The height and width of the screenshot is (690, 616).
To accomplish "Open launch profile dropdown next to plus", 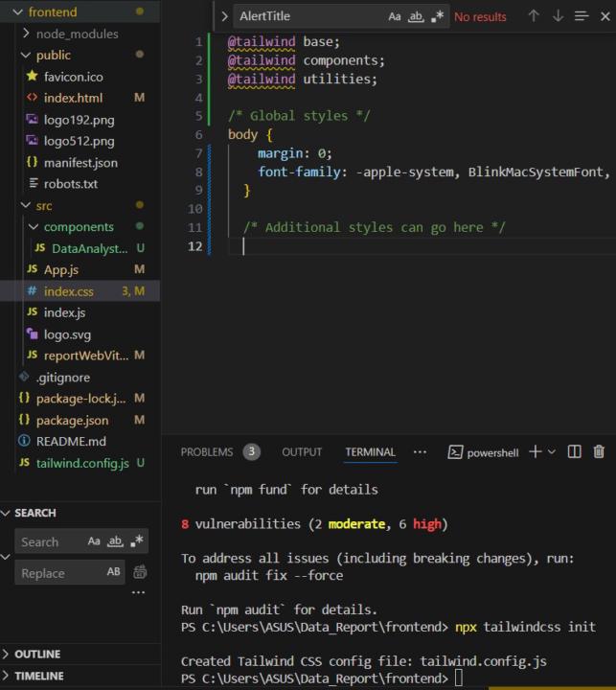I will 552,452.
